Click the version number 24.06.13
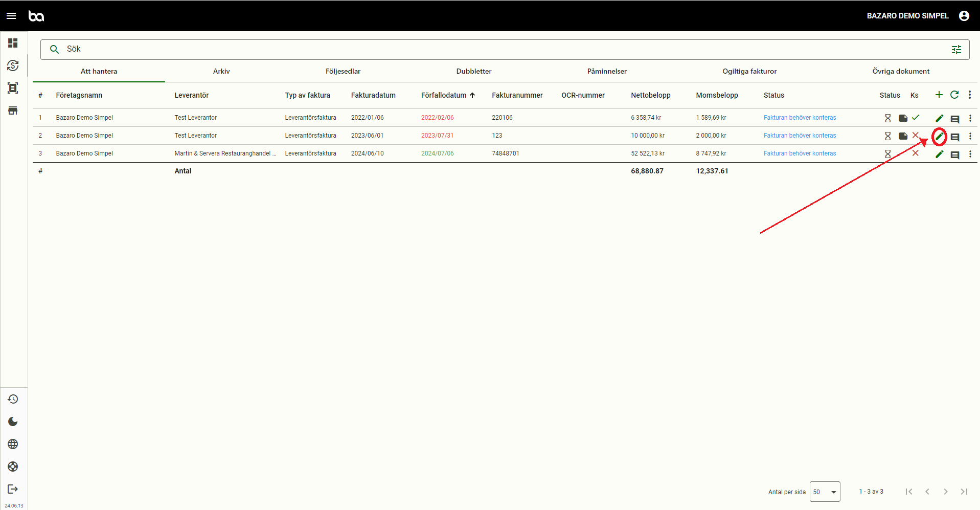980x510 pixels. pyautogui.click(x=14, y=506)
